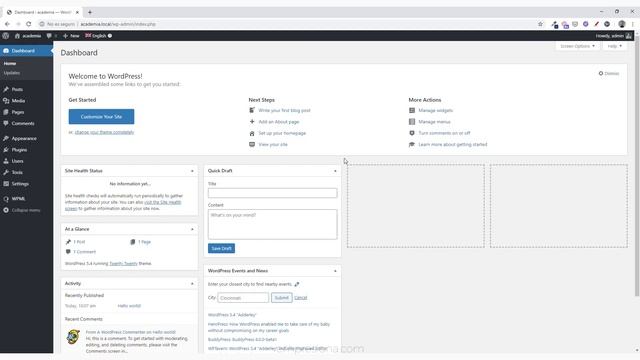Click Add an About page link

[279, 122]
